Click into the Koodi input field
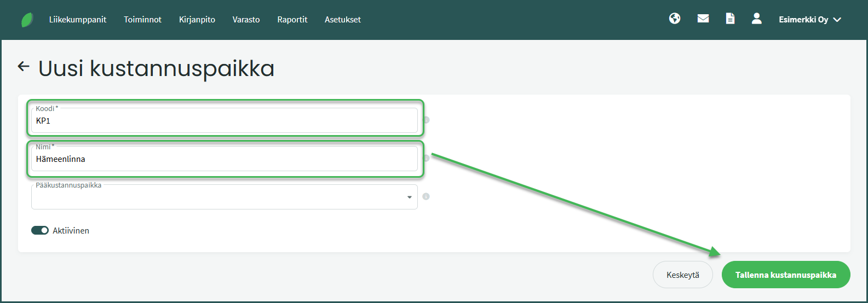Image resolution: width=868 pixels, height=303 pixels. pos(225,121)
